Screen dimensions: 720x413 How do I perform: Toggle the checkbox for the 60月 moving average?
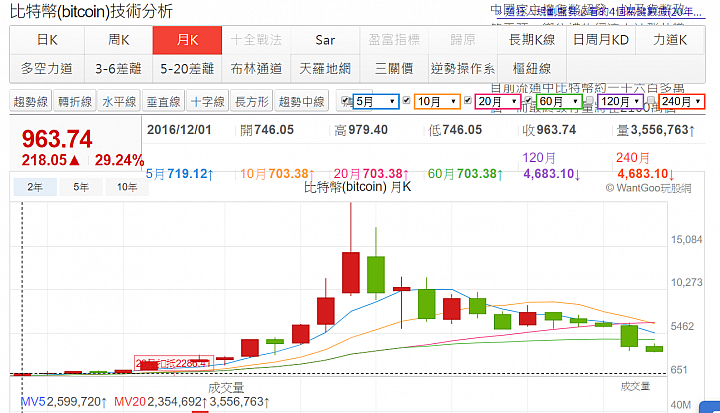[529, 100]
